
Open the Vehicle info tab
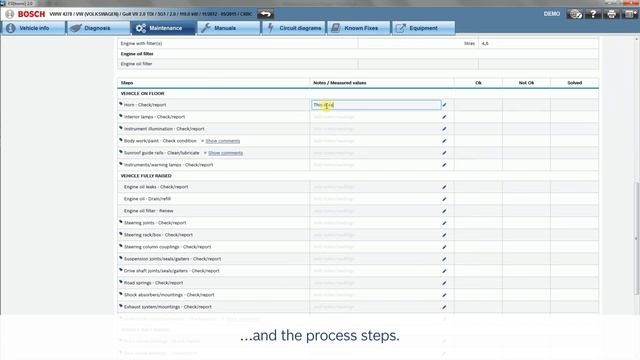tap(33, 28)
